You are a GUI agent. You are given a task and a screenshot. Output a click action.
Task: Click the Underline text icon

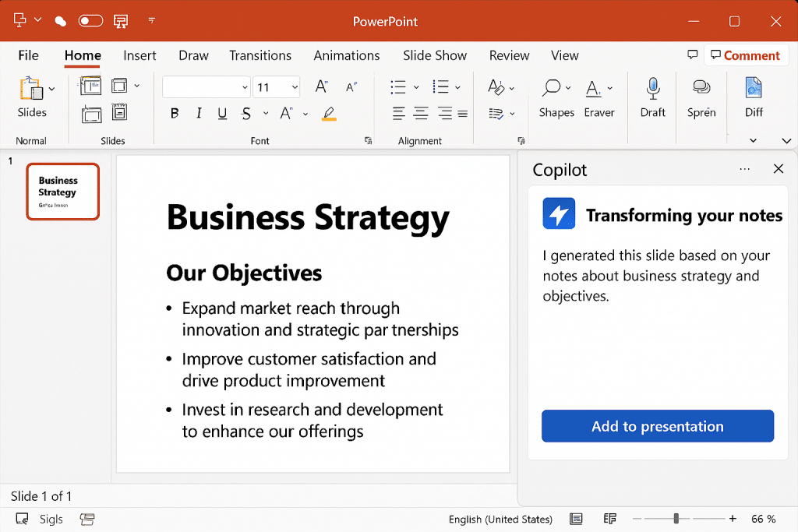222,114
